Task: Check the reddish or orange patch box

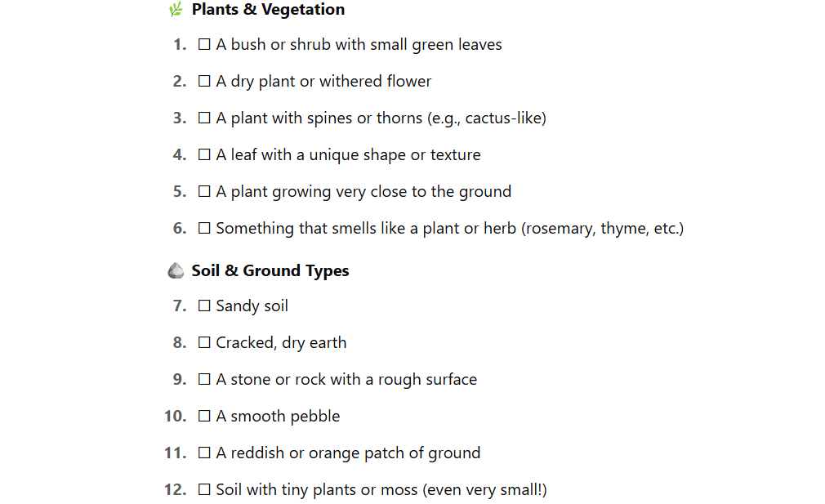Action: pyautogui.click(x=205, y=453)
